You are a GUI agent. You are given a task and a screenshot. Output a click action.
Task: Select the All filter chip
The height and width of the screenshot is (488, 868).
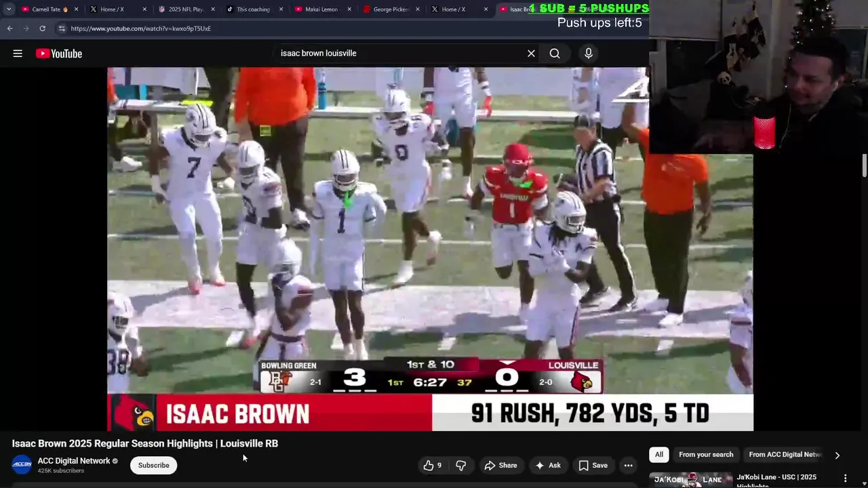659,455
